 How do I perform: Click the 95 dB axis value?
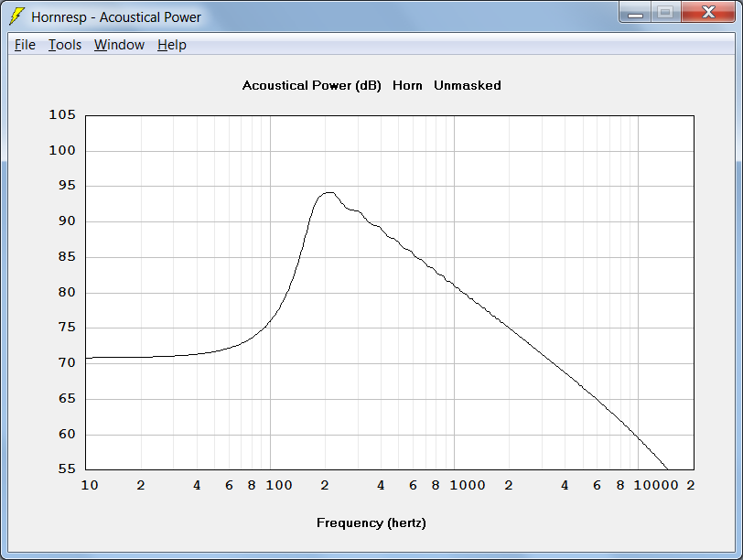(67, 186)
